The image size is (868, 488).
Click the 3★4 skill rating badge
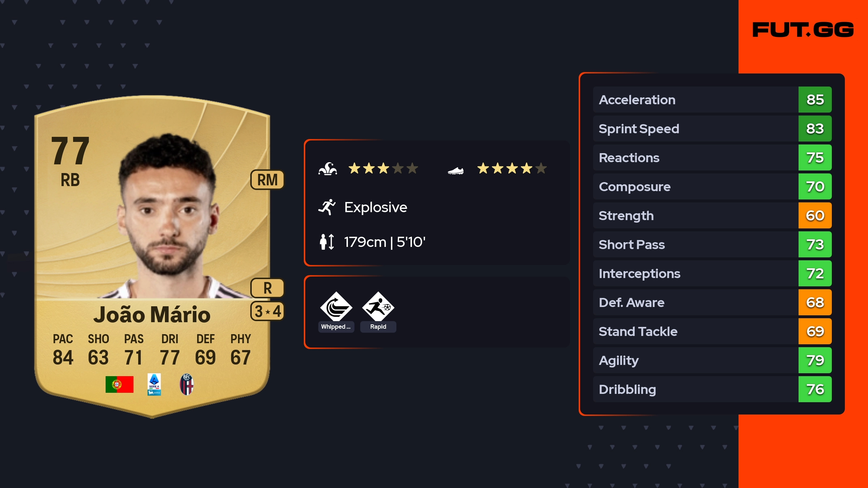[x=267, y=311]
